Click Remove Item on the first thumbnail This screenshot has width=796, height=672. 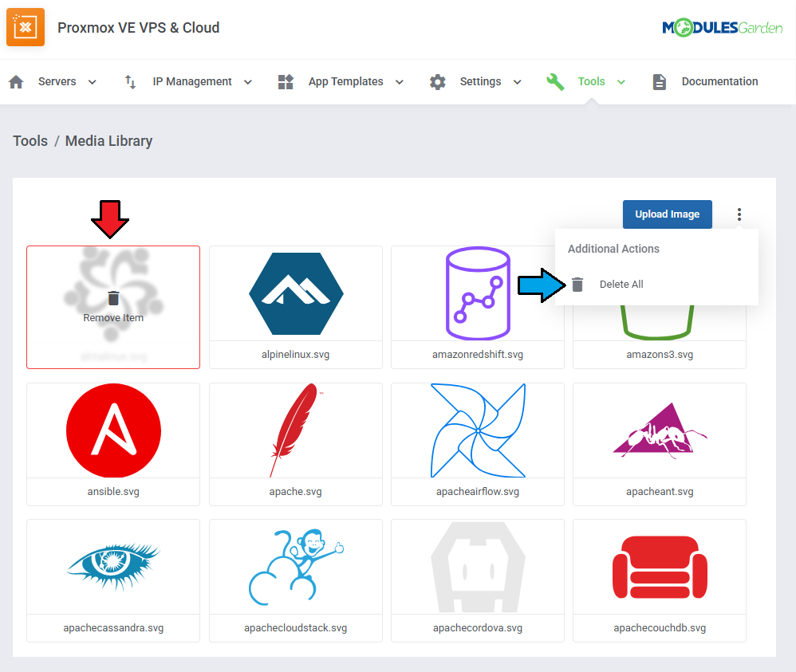point(113,318)
